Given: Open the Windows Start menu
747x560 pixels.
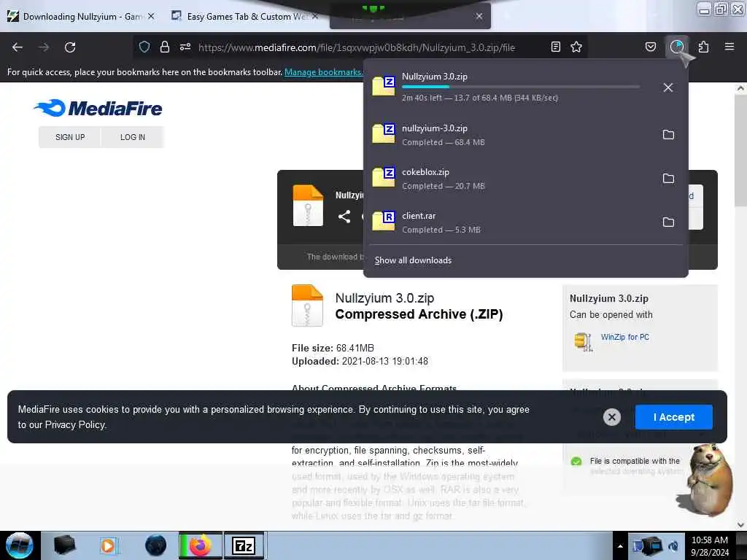Looking at the screenshot, I should (x=19, y=545).
